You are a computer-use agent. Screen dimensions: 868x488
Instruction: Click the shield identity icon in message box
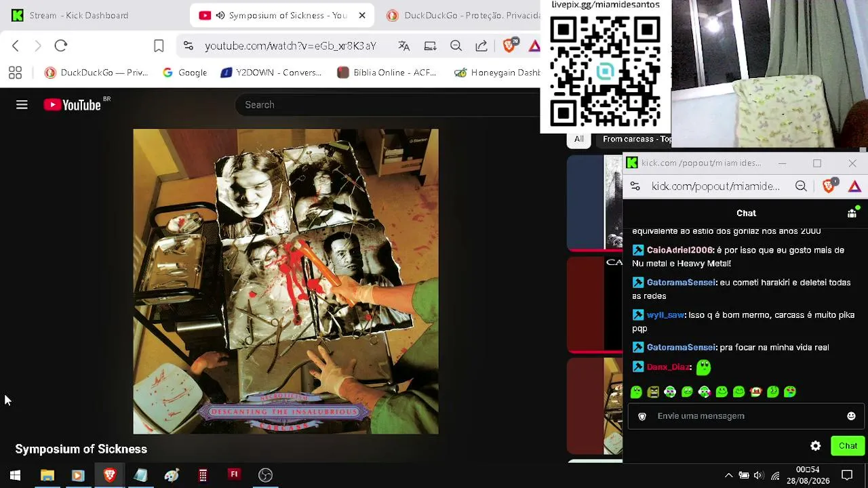coord(642,416)
